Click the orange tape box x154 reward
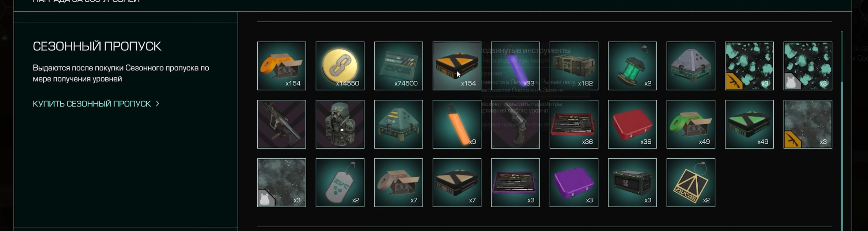Viewport: 868px width, 231px height. pyautogui.click(x=281, y=66)
